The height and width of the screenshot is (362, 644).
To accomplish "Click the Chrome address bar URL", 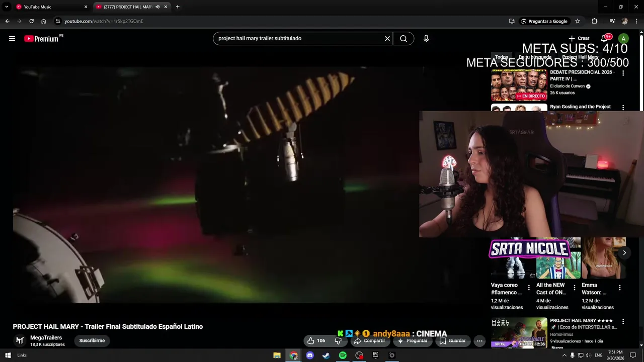I will click(x=104, y=21).
